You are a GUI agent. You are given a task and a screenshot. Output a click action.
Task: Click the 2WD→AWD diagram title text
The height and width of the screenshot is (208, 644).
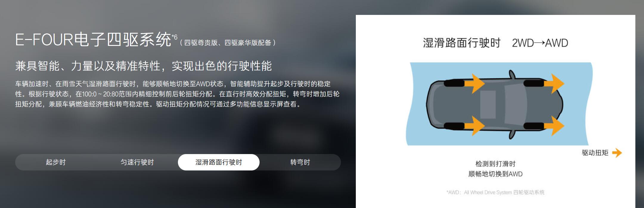(540, 43)
